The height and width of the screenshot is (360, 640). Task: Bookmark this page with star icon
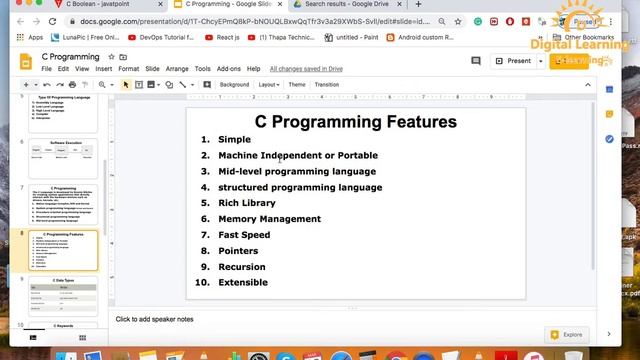tap(458, 22)
